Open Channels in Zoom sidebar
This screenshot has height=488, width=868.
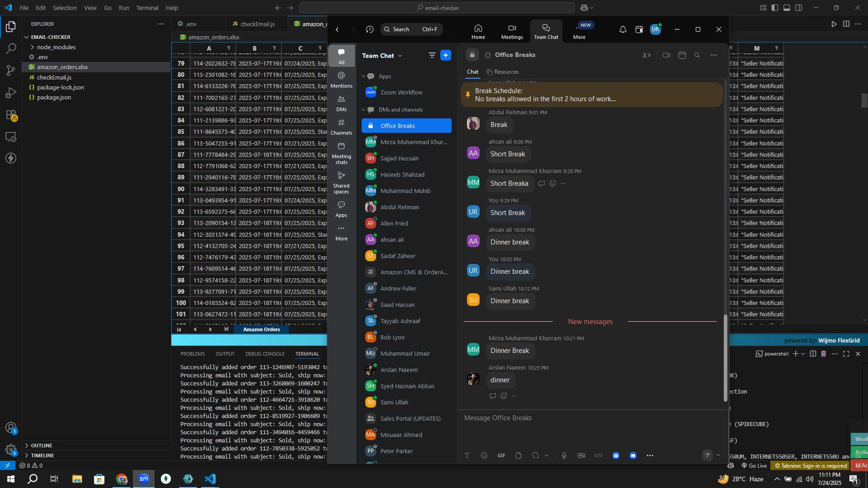(341, 127)
